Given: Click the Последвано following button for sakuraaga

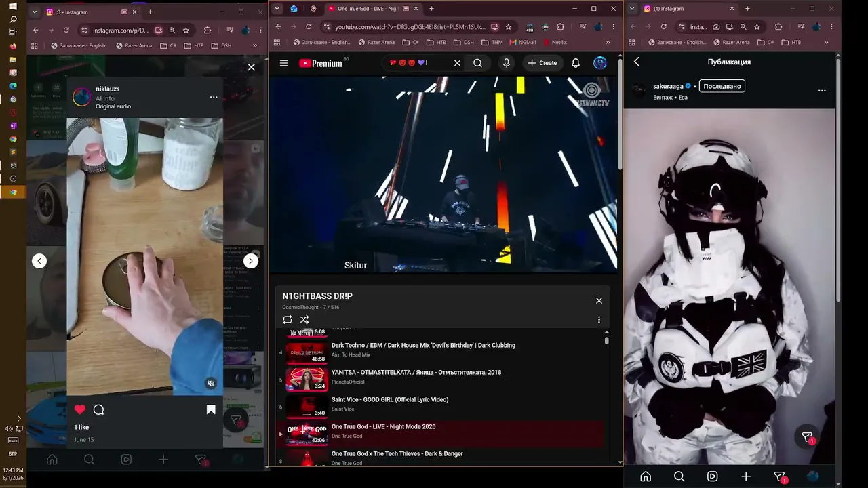Looking at the screenshot, I should (722, 86).
